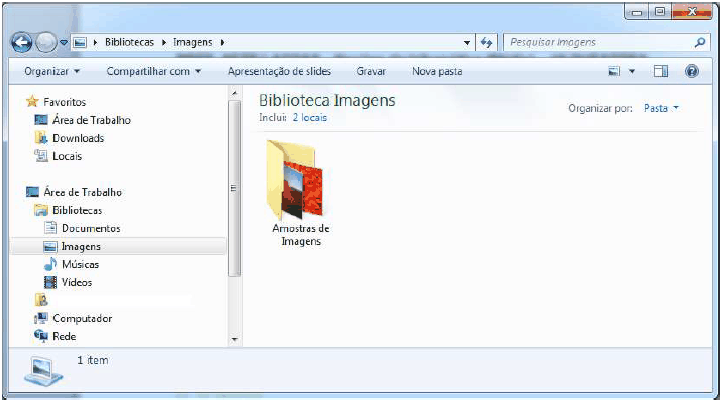Open the change view options dropdown
Viewport: 722px width, 403px height.
[x=632, y=72]
